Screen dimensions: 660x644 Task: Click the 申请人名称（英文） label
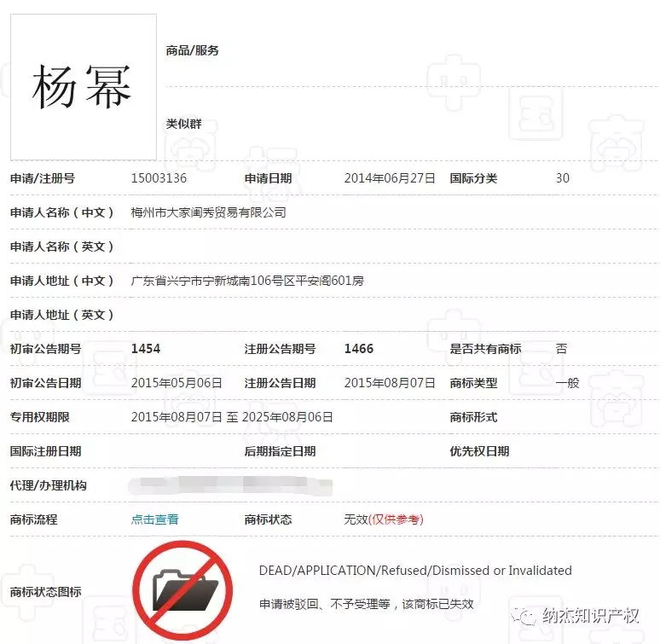[x=62, y=247]
